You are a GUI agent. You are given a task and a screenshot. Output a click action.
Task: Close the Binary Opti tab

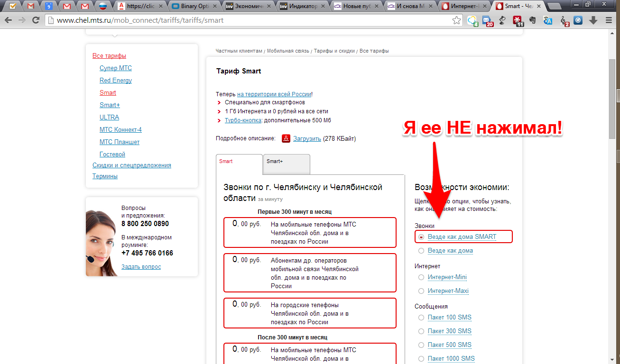pos(216,6)
